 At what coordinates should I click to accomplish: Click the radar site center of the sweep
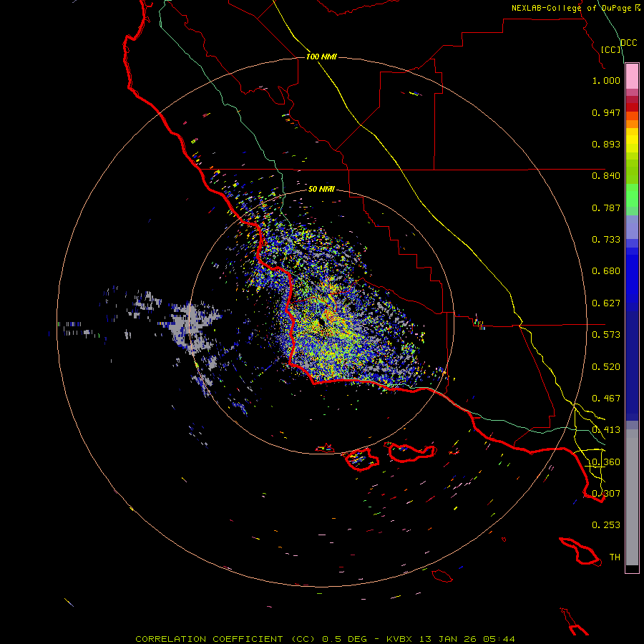tap(321, 321)
